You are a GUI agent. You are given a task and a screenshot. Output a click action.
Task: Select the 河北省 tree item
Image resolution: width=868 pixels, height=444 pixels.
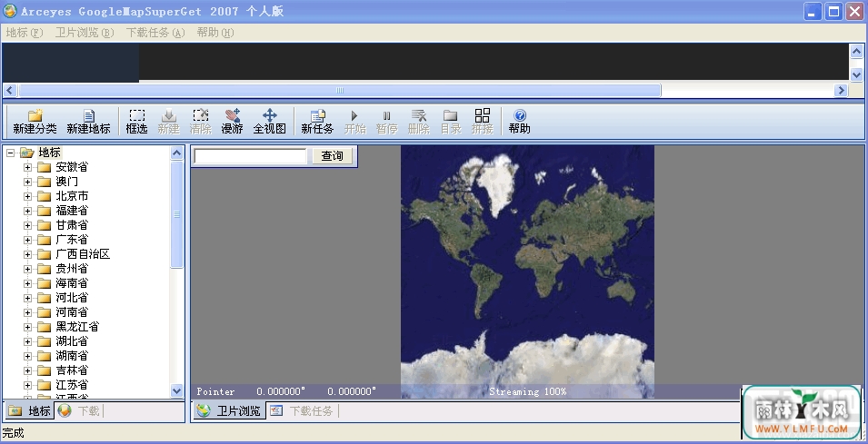tap(72, 298)
